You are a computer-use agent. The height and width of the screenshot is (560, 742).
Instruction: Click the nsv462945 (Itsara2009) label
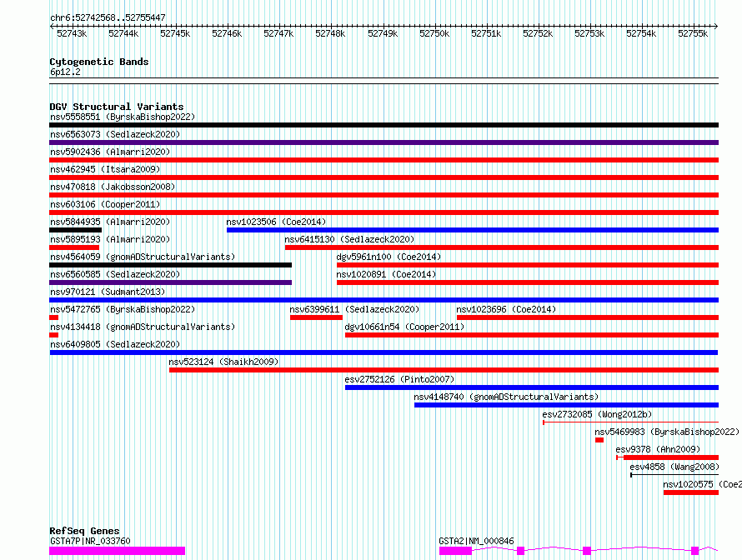pyautogui.click(x=105, y=169)
